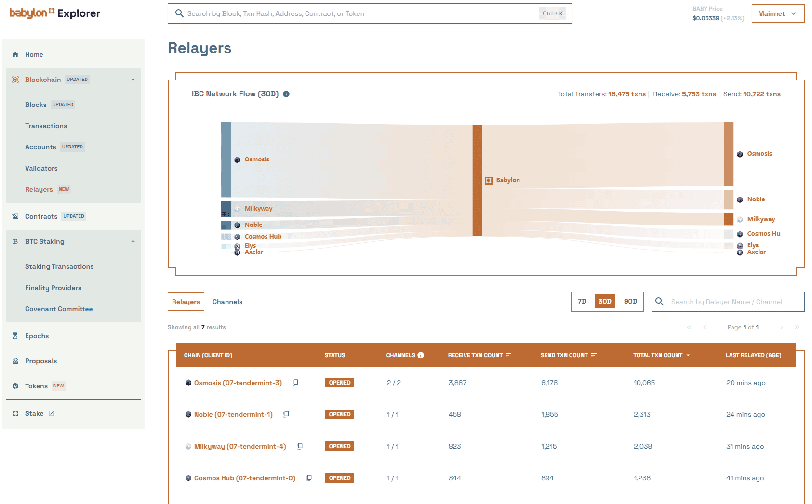
Task: Switch time range to 7D
Action: 582,302
